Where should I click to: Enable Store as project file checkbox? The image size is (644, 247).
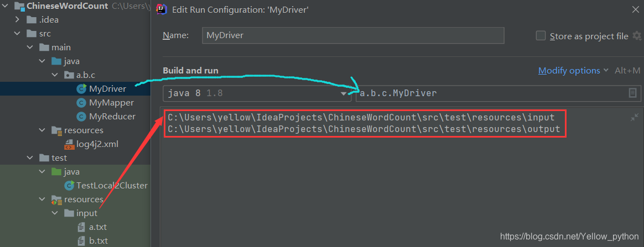(x=541, y=36)
